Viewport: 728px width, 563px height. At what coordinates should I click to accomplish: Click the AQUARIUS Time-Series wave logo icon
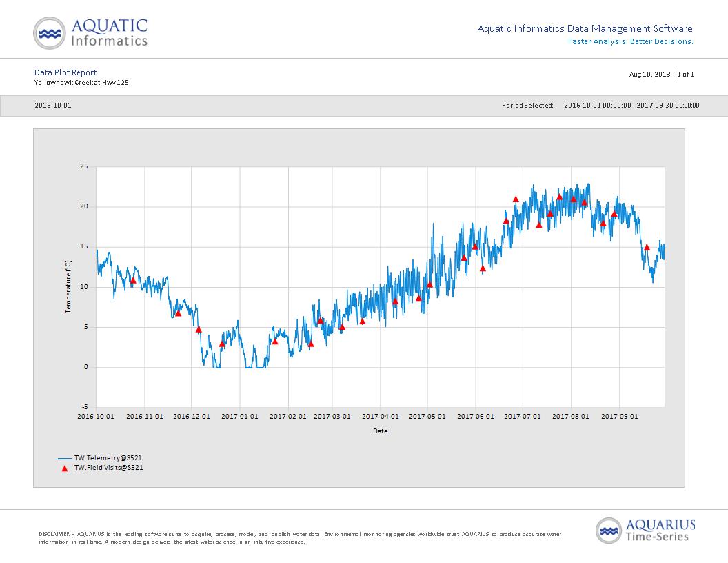coord(608,531)
